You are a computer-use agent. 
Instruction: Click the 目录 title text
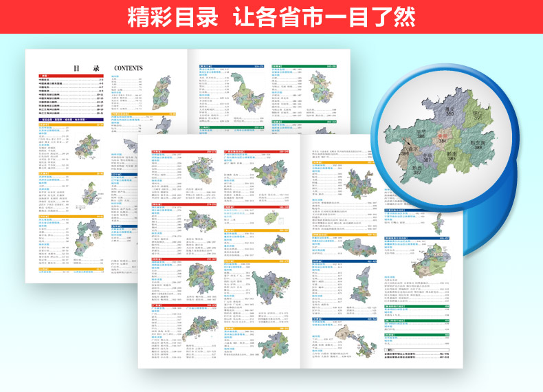tap(87, 69)
